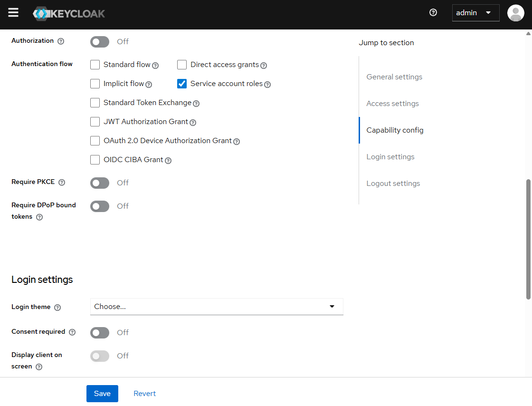Jump to Logout settings section

coord(393,184)
